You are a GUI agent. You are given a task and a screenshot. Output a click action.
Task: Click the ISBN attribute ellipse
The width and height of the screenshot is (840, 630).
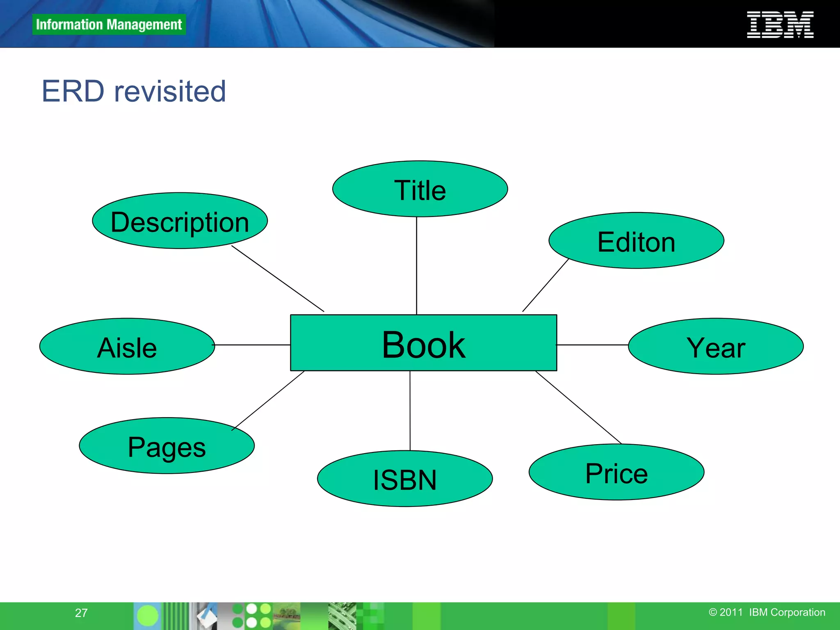[x=404, y=479]
